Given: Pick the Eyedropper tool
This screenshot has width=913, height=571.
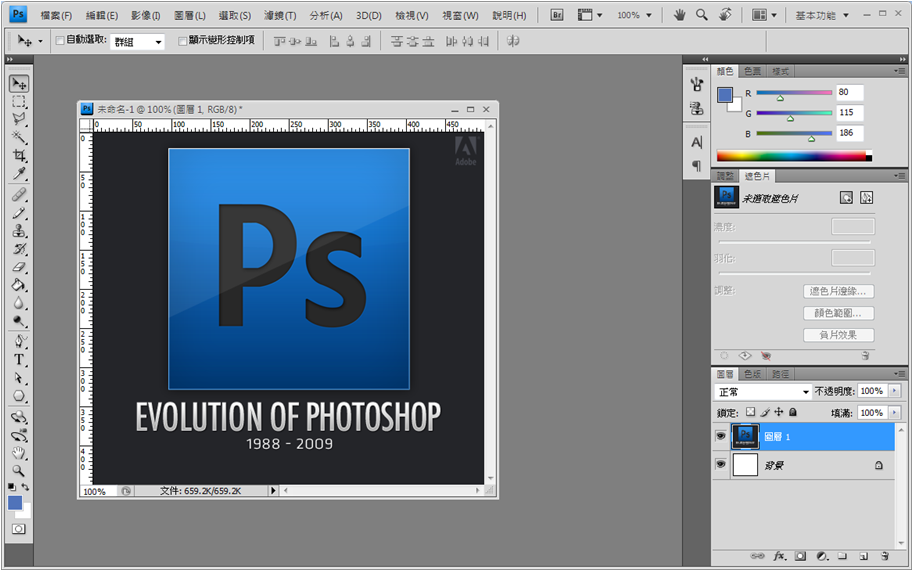Looking at the screenshot, I should tap(19, 174).
